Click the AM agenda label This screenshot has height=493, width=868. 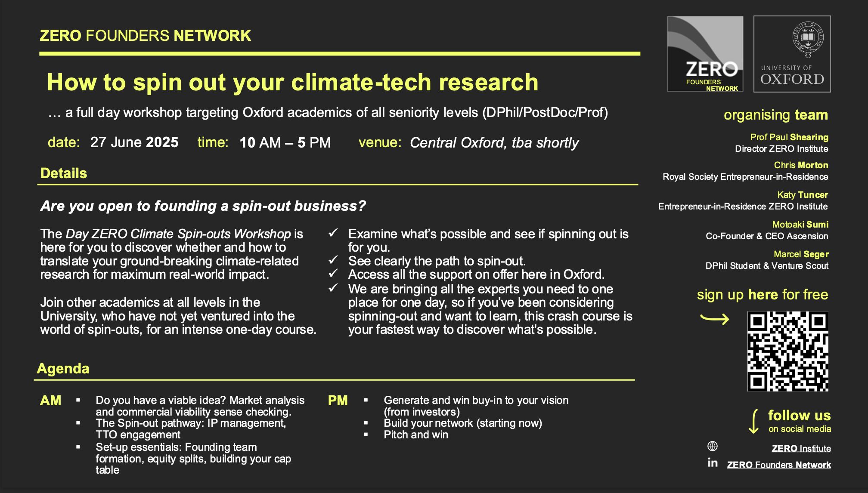[x=50, y=401]
